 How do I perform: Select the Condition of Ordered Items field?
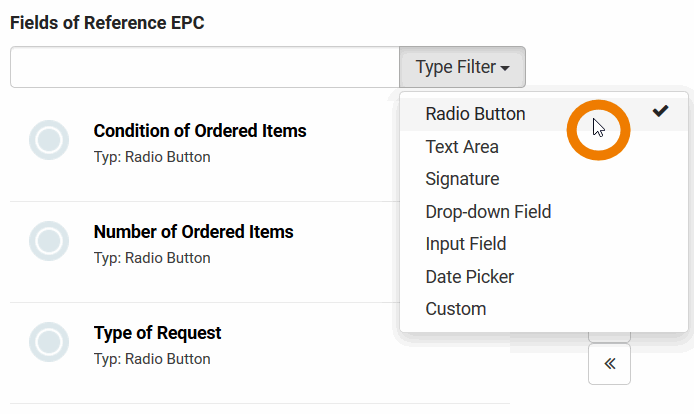click(200, 131)
